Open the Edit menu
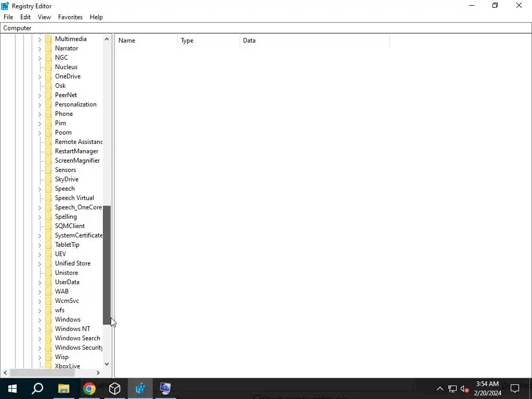Screen dimensions: 532x399 tap(25, 17)
